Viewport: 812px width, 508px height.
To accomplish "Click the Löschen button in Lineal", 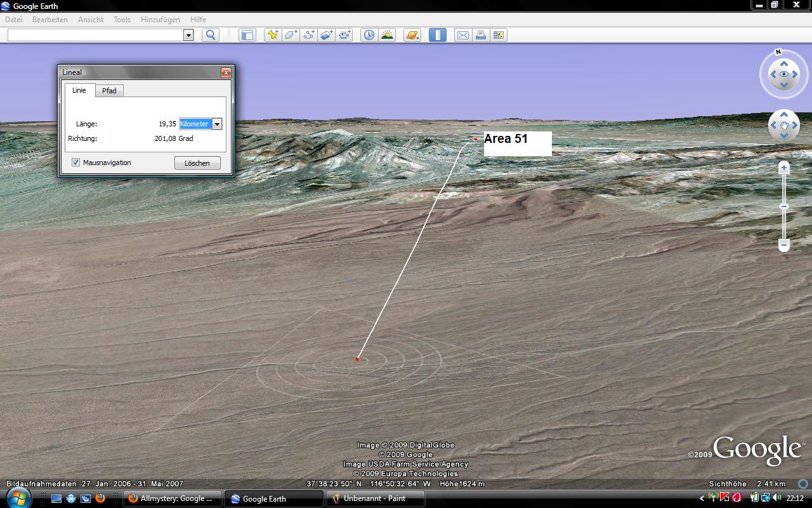I will coord(197,163).
